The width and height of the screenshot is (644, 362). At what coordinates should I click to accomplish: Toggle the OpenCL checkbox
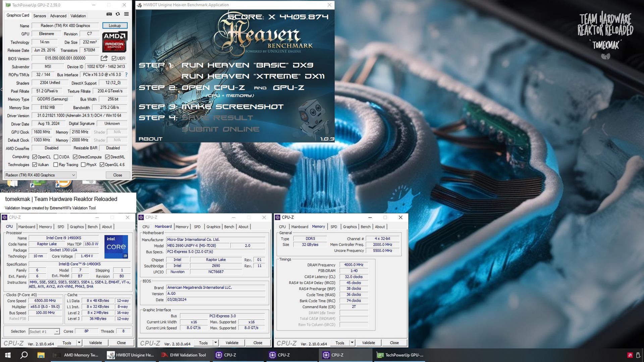35,157
